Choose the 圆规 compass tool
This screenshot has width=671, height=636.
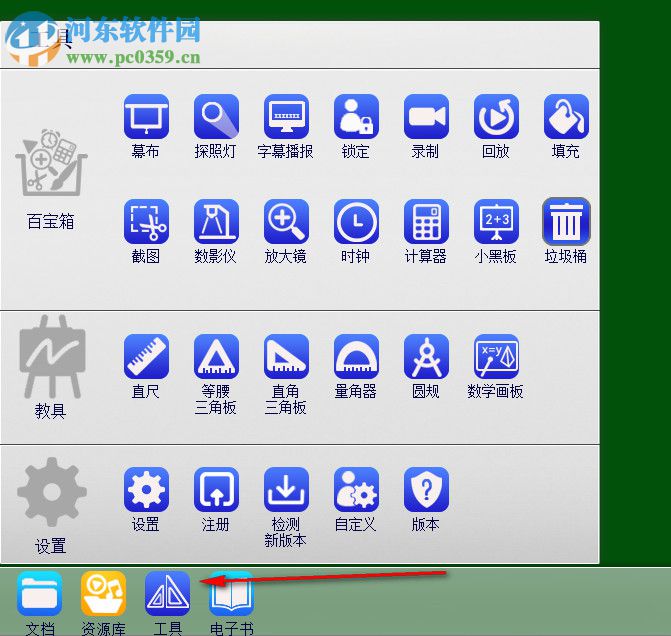(426, 357)
